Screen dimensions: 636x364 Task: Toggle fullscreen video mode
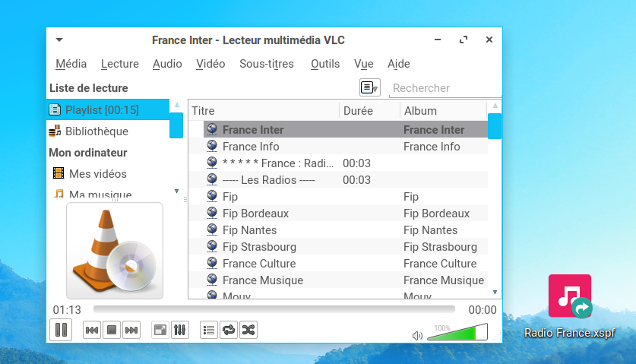[160, 330]
